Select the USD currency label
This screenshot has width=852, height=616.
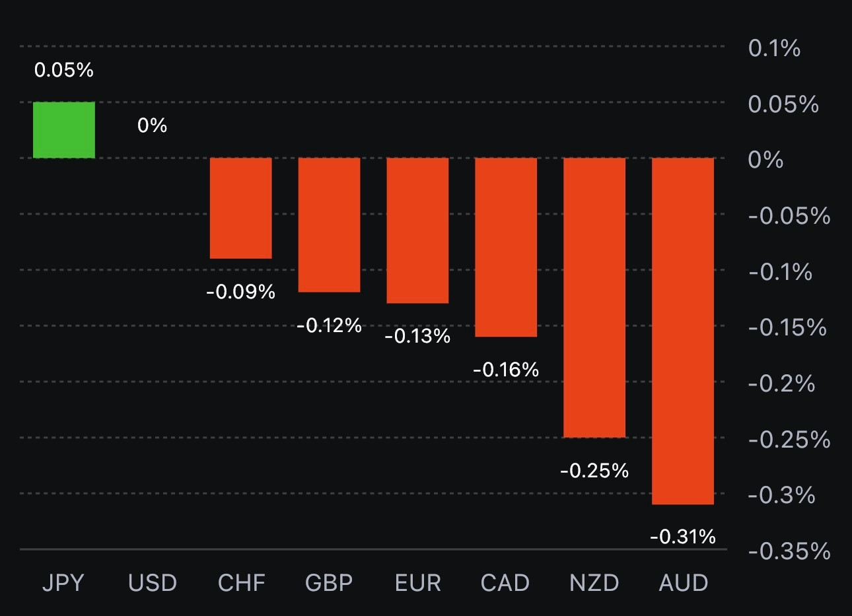click(x=153, y=583)
